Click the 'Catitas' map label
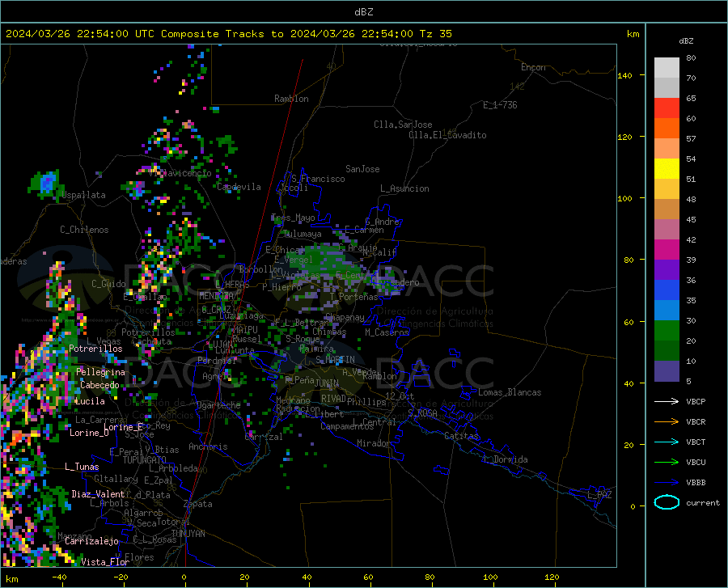The height and width of the screenshot is (588, 728). tap(461, 436)
